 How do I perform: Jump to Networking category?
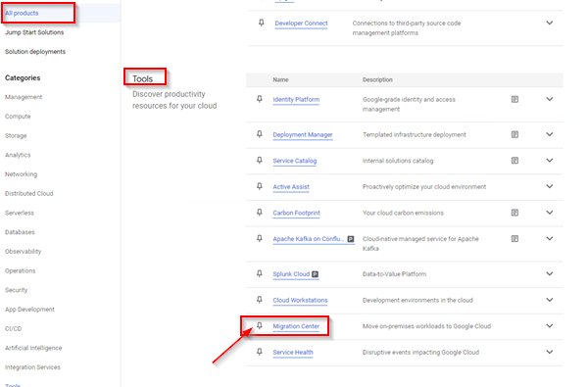(x=21, y=174)
